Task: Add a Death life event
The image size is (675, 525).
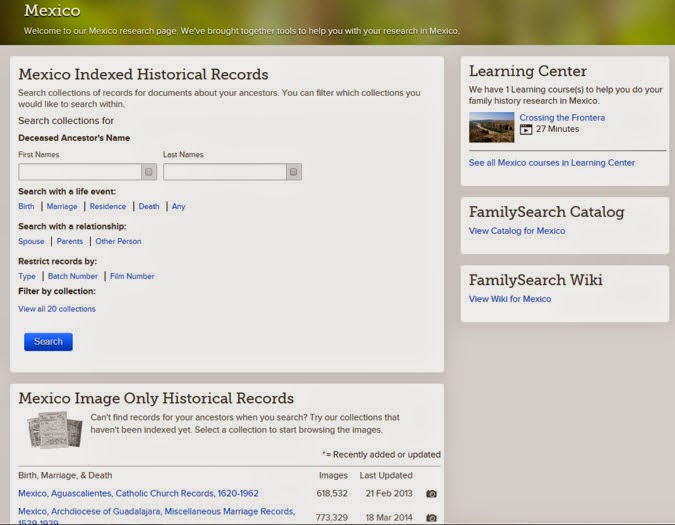Action: click(x=149, y=207)
